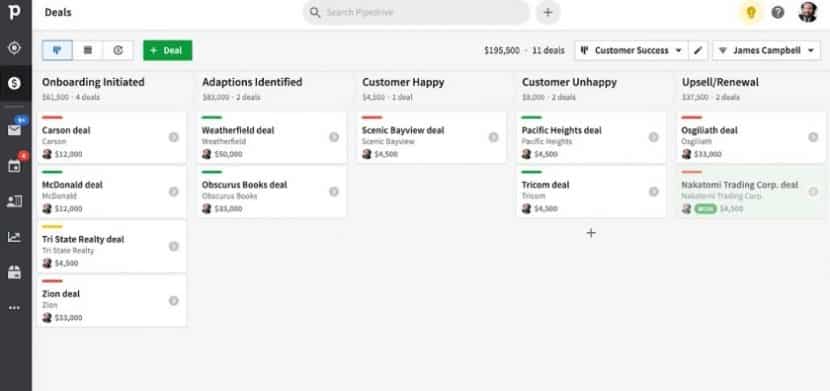This screenshot has width=830, height=391.
Task: Click the quick add plus button near search
Action: (x=548, y=12)
